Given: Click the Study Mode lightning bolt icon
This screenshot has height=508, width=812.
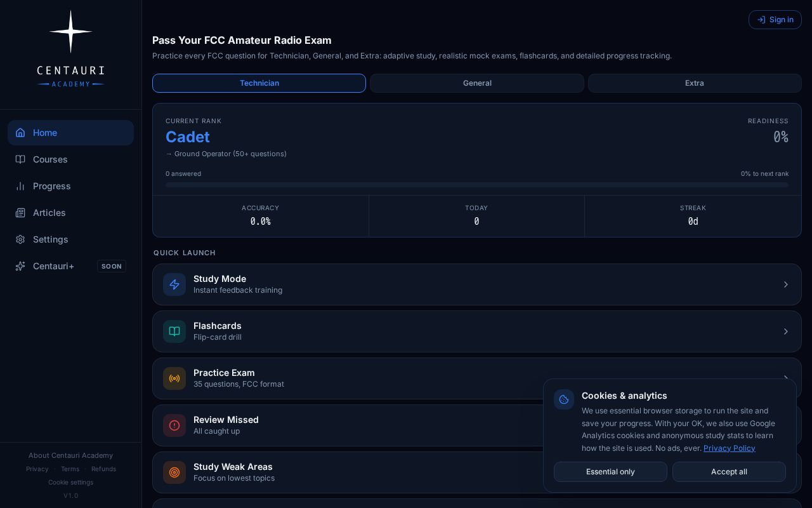Looking at the screenshot, I should click(x=174, y=284).
